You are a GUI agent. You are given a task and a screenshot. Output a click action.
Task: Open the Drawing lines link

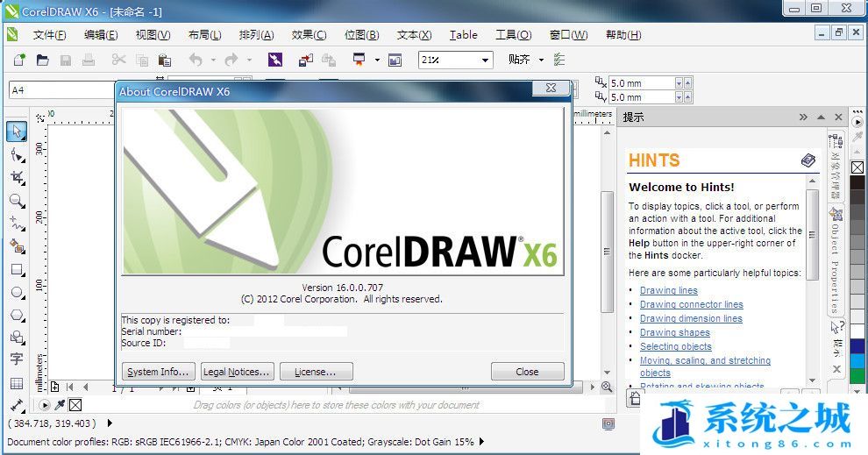(669, 290)
